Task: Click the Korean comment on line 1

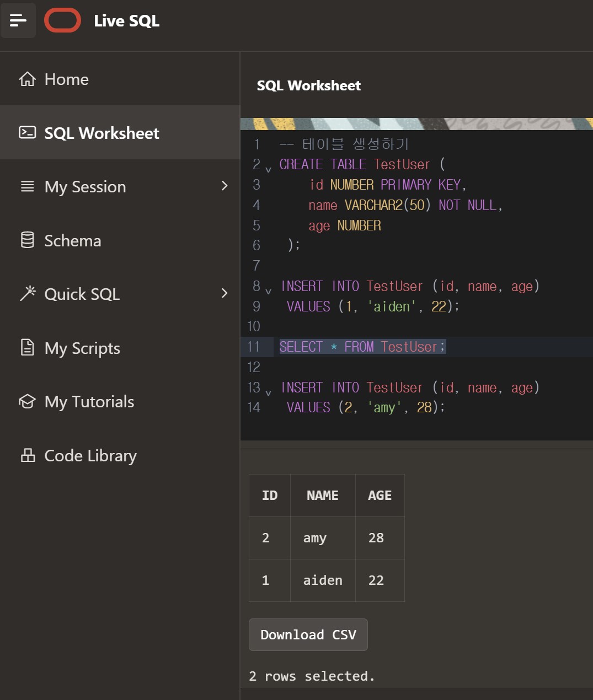Action: coord(344,144)
